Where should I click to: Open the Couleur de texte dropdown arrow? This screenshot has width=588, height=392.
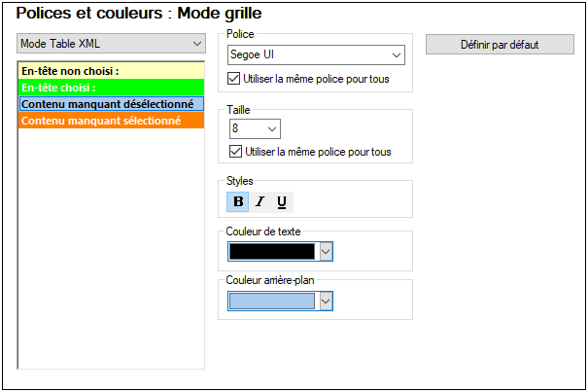(x=326, y=252)
